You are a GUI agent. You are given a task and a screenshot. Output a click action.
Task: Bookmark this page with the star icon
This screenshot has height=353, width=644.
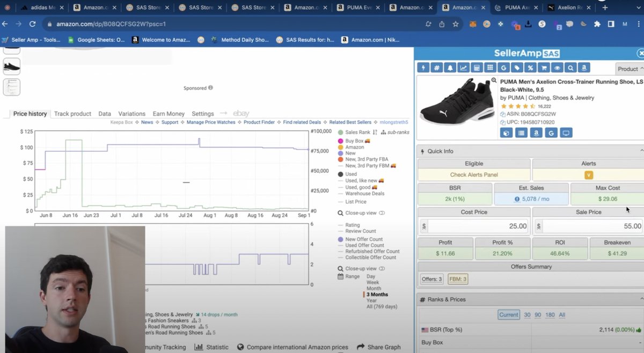(456, 24)
